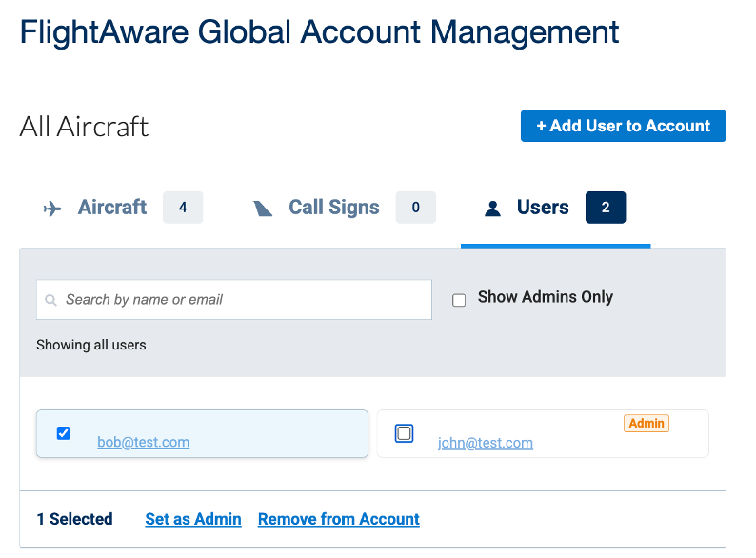Select the Users tab

[555, 208]
